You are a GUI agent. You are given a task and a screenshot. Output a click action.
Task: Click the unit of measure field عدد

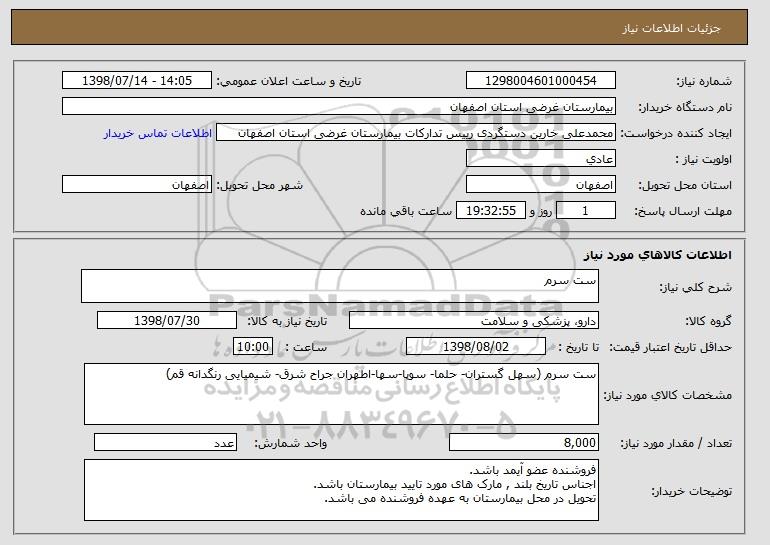pos(165,443)
